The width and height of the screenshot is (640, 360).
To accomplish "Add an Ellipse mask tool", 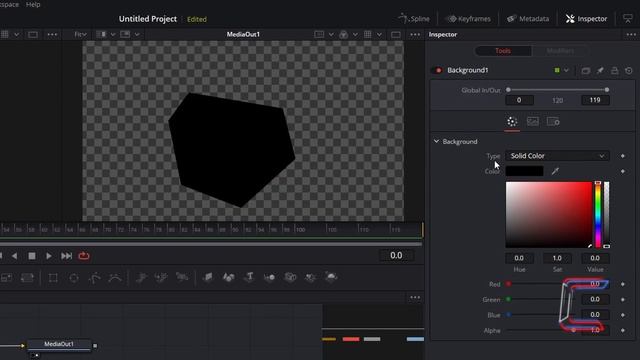I will tap(74, 278).
